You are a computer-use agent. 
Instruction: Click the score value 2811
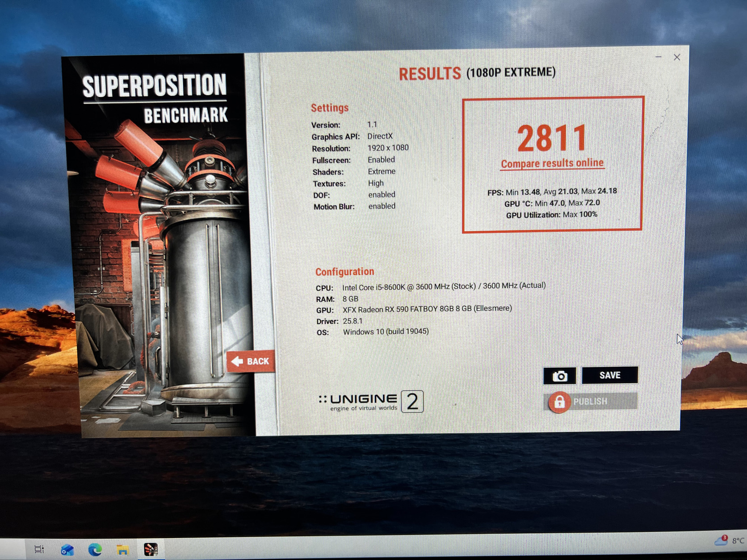tap(552, 138)
